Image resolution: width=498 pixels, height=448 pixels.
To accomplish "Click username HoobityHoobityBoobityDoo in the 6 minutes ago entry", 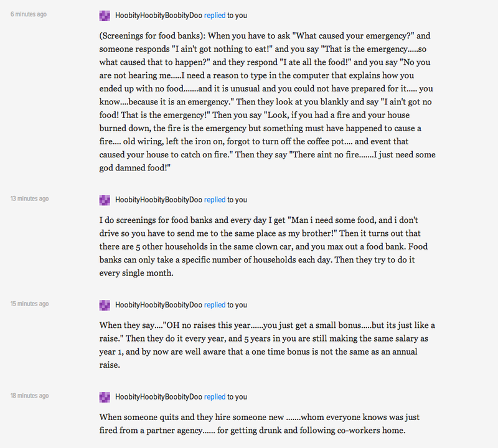I will (159, 16).
